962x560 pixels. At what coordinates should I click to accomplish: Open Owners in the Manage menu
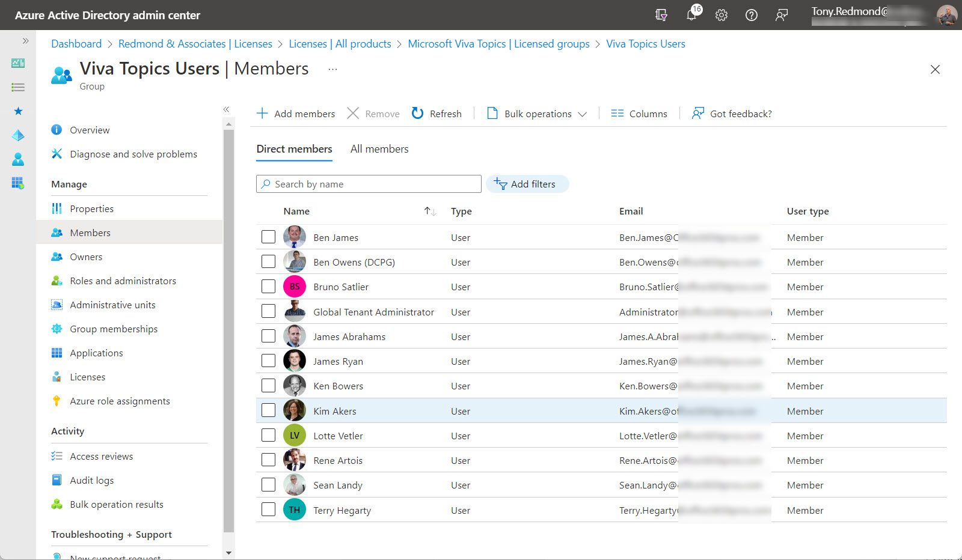86,257
